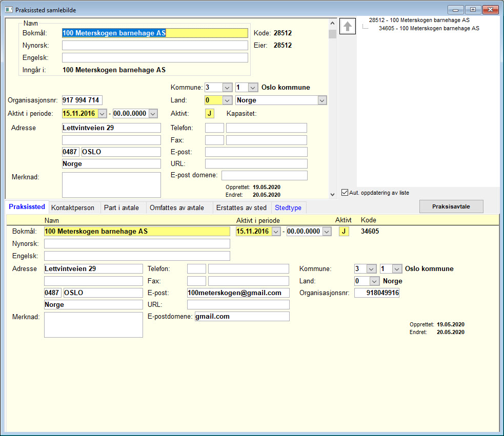Click the up arrow icon button
Screen dimensions: 504x436
point(348,26)
